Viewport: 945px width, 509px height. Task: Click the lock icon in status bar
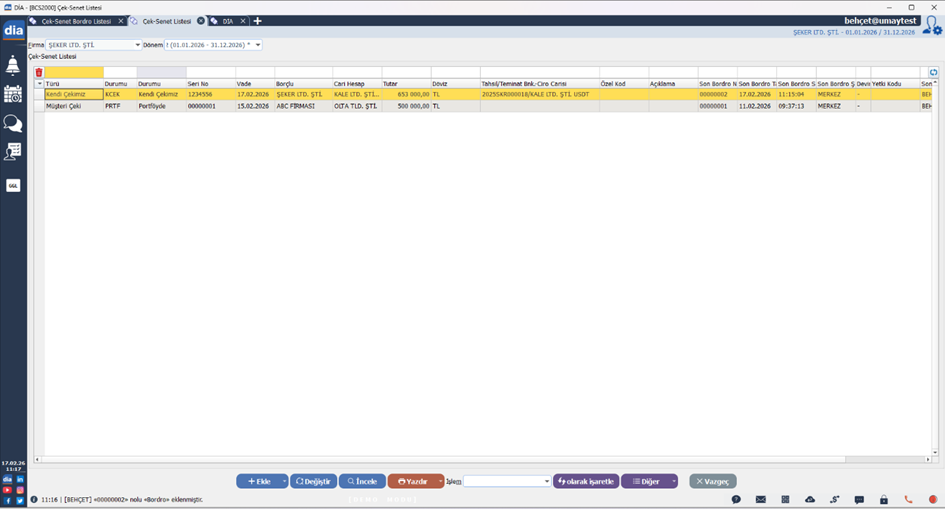[x=884, y=499]
